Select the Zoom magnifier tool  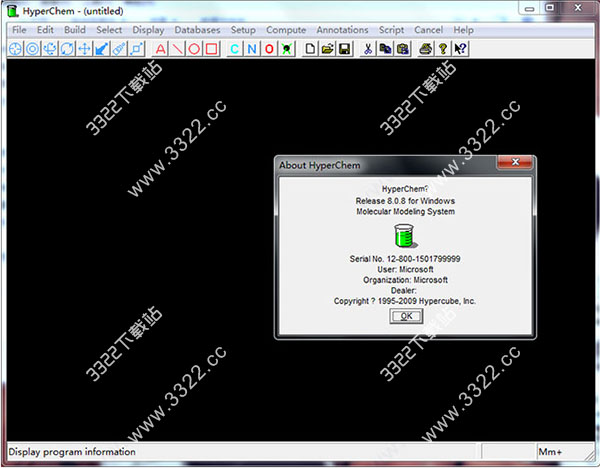119,49
